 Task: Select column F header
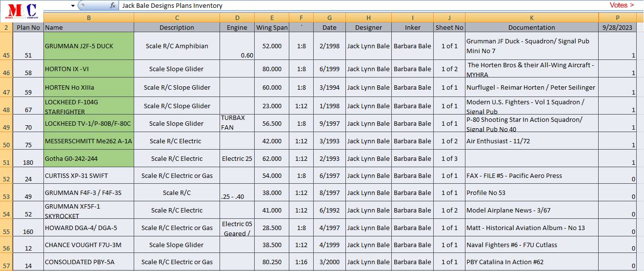302,18
